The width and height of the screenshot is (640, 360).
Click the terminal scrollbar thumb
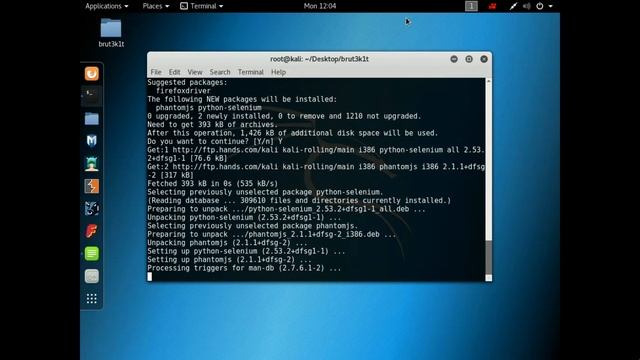click(489, 257)
